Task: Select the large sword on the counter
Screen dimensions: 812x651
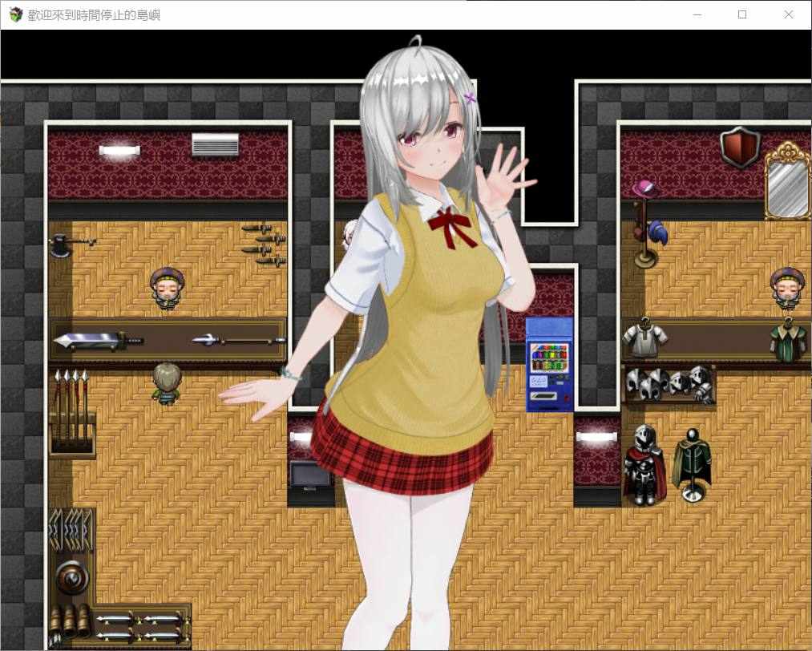Action: tap(98, 340)
